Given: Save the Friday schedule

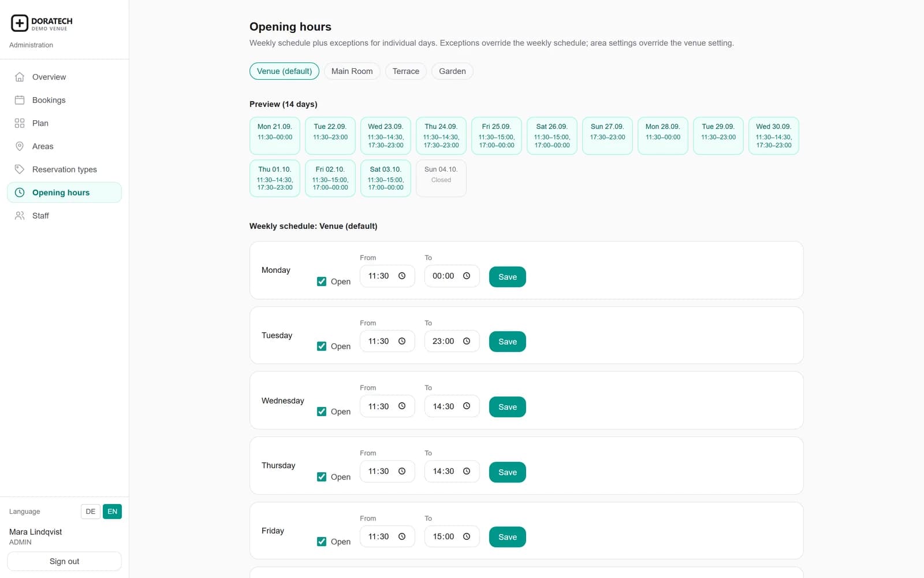Looking at the screenshot, I should coord(508,537).
